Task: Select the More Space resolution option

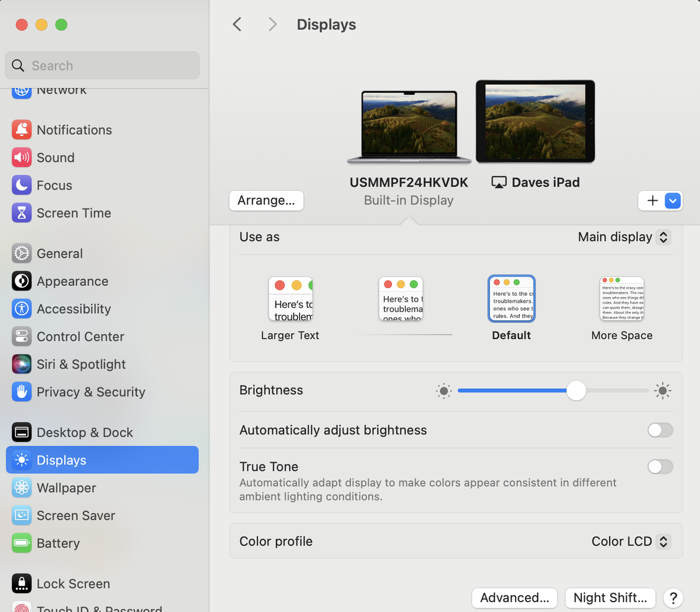Action: click(621, 298)
